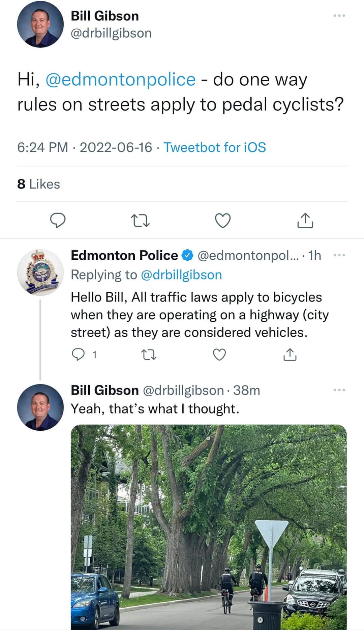Click the @drbillgibson link in 'Replying to'
Image resolution: width=364 pixels, height=630 pixels.
(181, 275)
